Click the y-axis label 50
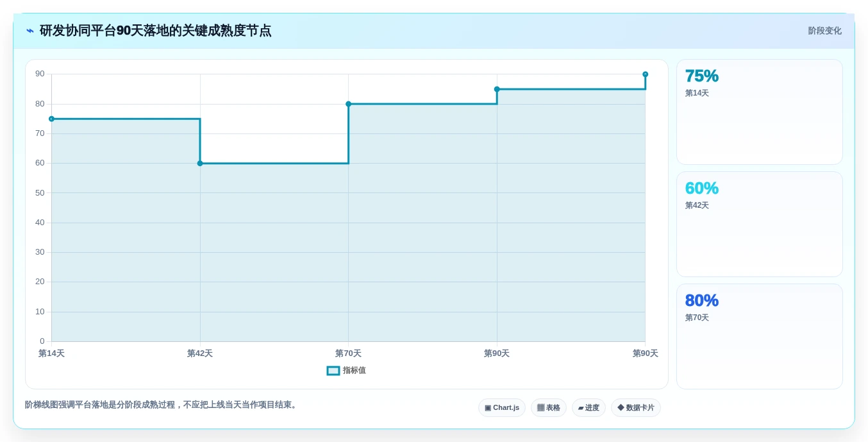The image size is (868, 442). click(40, 192)
